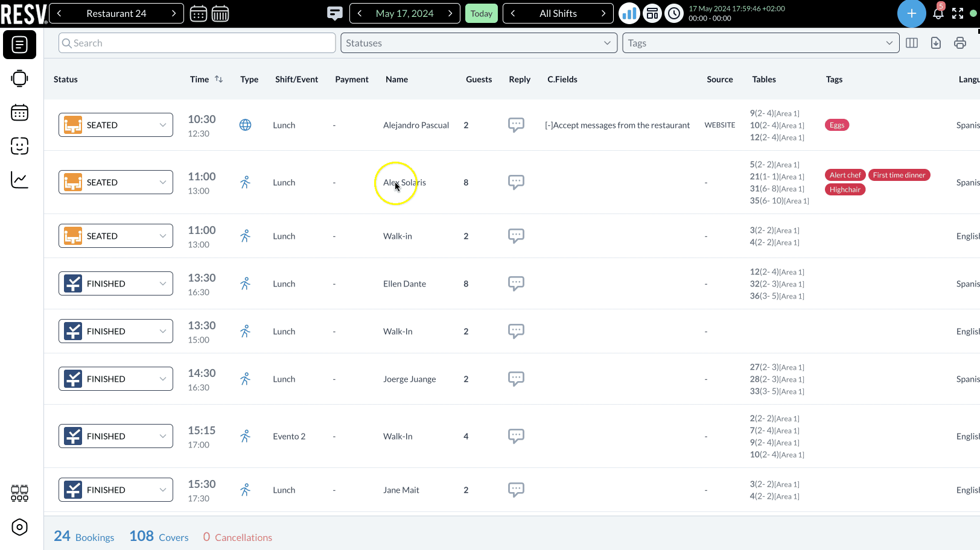The height and width of the screenshot is (550, 980).
Task: Select the clock icon in the top bar
Action: (673, 13)
